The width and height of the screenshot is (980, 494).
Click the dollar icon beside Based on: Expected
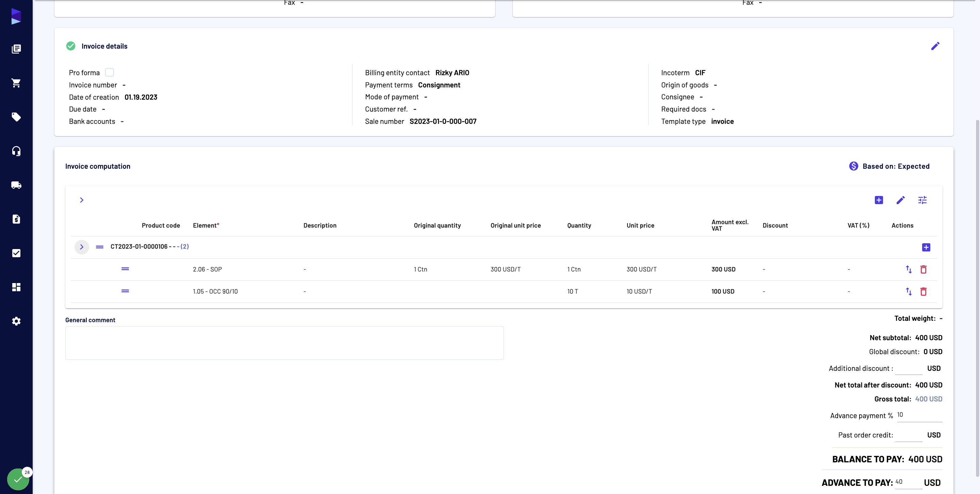point(853,166)
